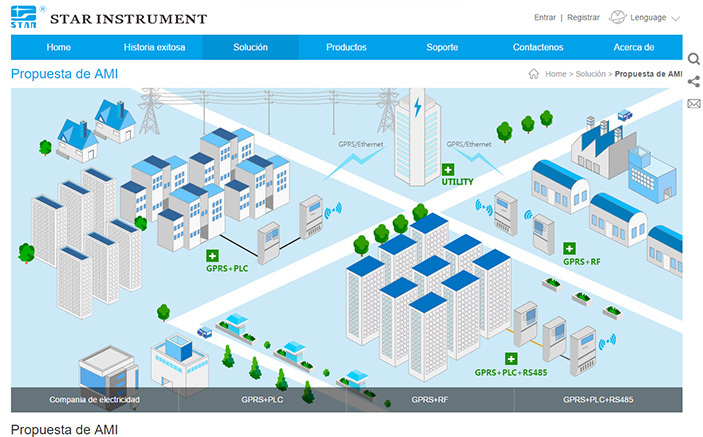Viewport: 703px width, 437px height.
Task: Click the green GPRS+PLC+RS485 diagram label
Action: [511, 372]
